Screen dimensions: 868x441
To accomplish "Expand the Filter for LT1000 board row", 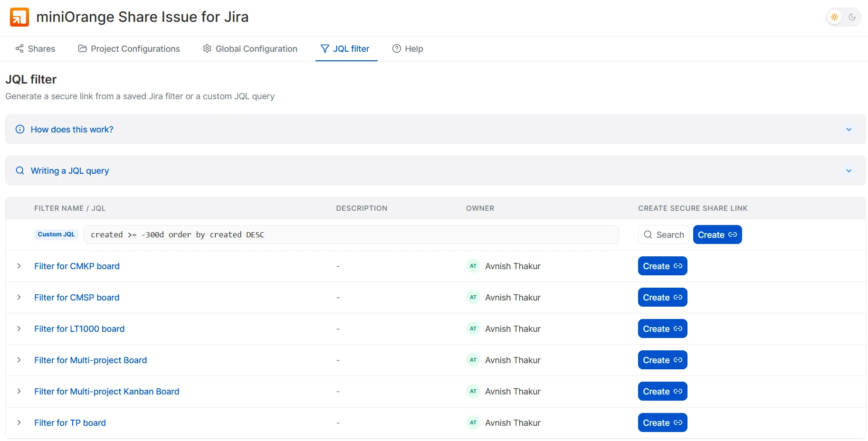I will pyautogui.click(x=19, y=329).
